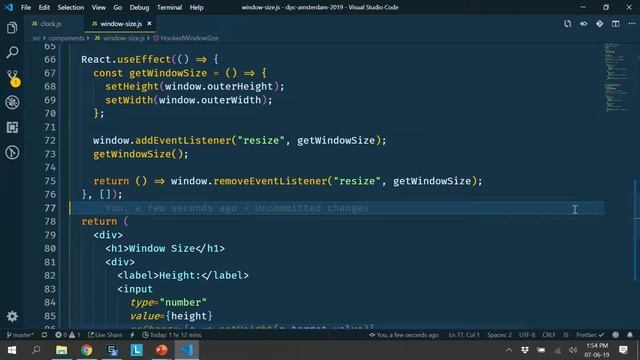The image size is (640, 360).
Task: Open the View menu
Action: pos(98,7)
